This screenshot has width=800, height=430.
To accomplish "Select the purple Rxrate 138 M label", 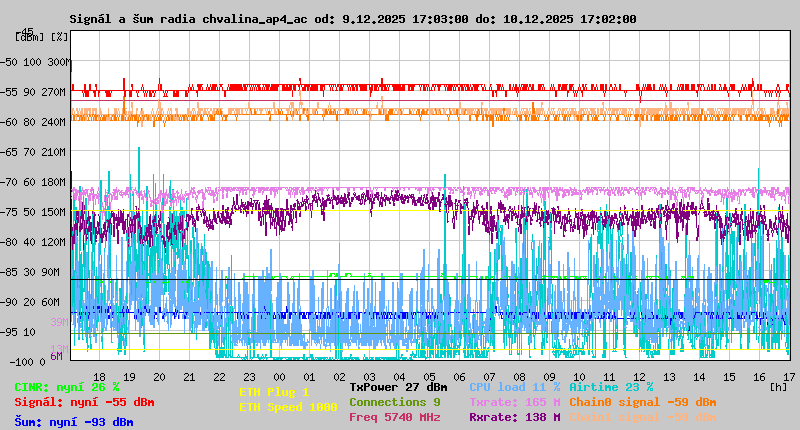I will (514, 417).
